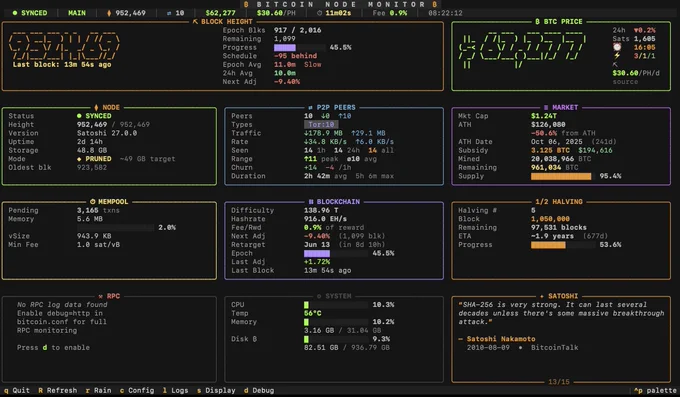Click the purple Epoch progress bar in BLOCK HEIGHT panel
This screenshot has width=680, height=397.
[299, 47]
